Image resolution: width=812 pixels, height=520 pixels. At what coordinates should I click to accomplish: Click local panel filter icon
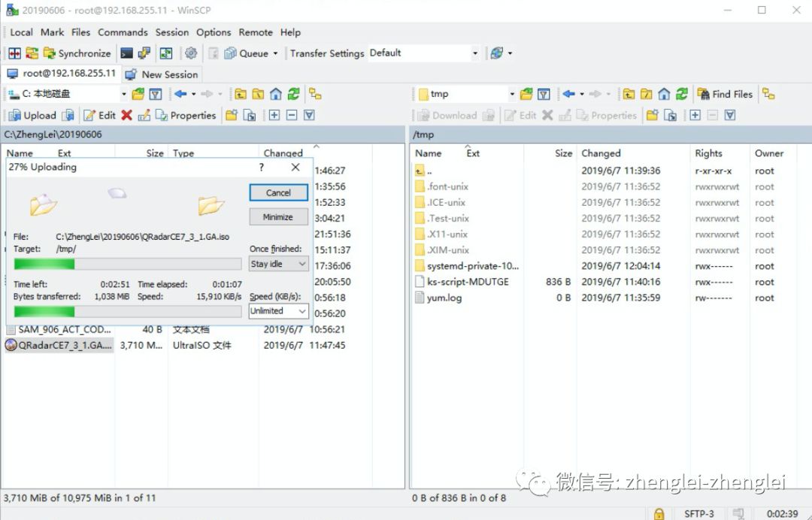click(156, 94)
